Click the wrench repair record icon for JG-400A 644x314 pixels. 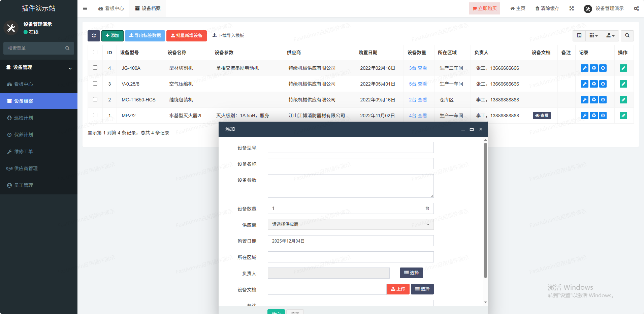[584, 68]
